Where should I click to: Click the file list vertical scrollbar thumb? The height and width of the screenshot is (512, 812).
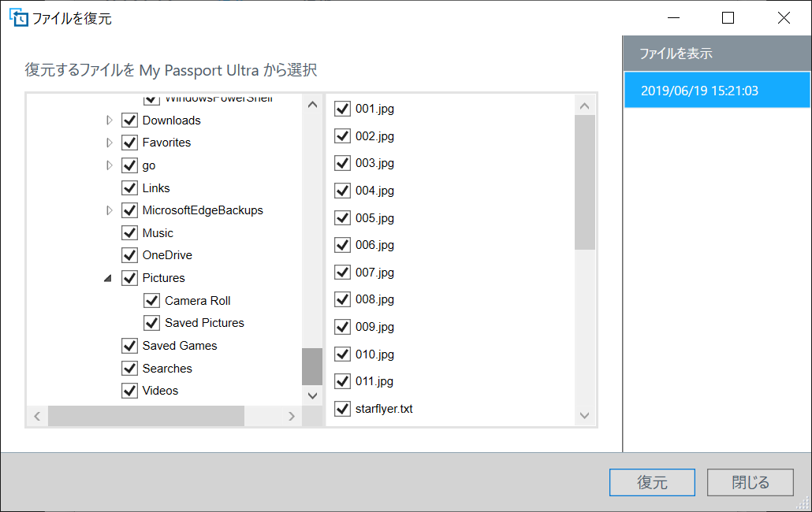pyautogui.click(x=585, y=181)
